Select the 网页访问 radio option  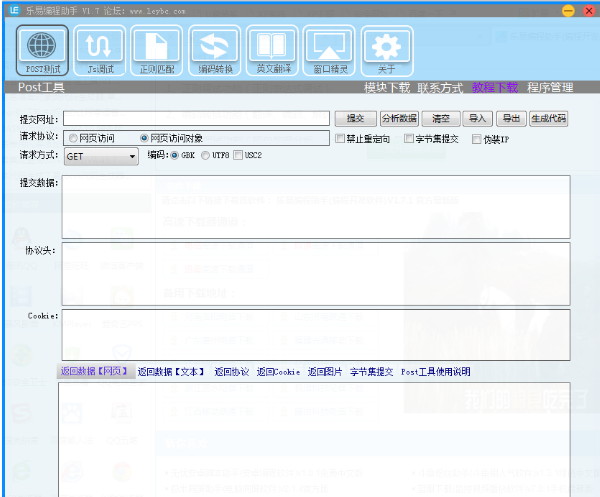pos(73,138)
